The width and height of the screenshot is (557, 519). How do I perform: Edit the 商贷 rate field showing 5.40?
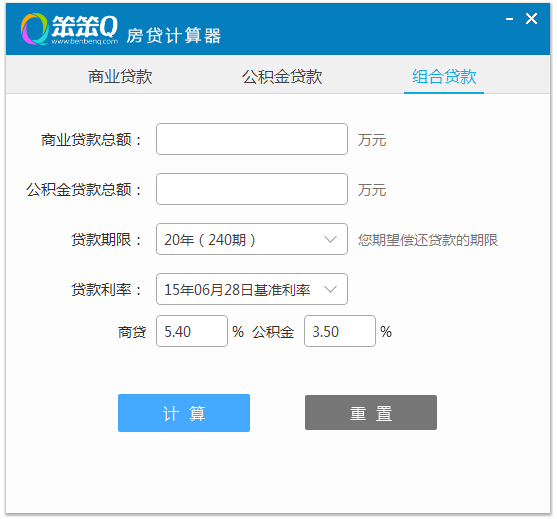(191, 331)
